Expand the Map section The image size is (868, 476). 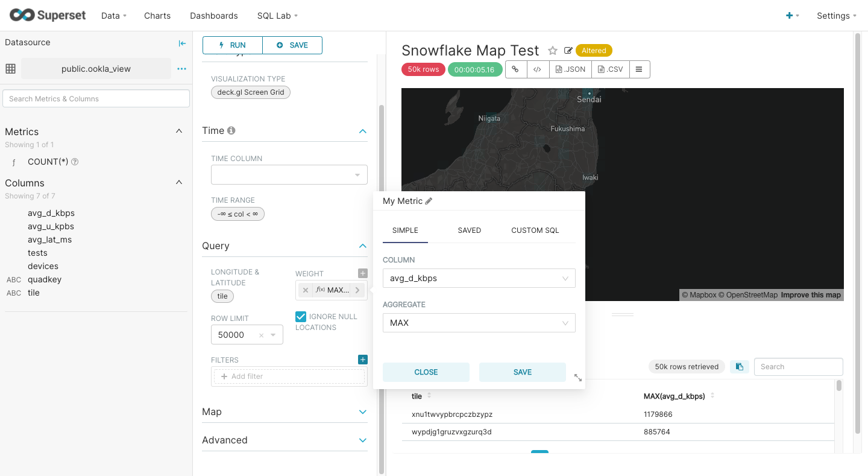tap(362, 411)
